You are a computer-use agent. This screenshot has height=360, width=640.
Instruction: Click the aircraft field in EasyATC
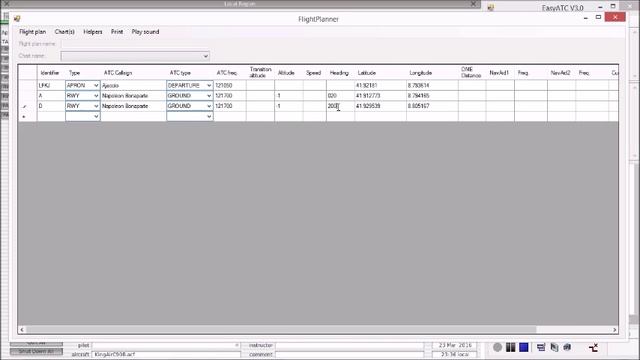[x=165, y=354]
